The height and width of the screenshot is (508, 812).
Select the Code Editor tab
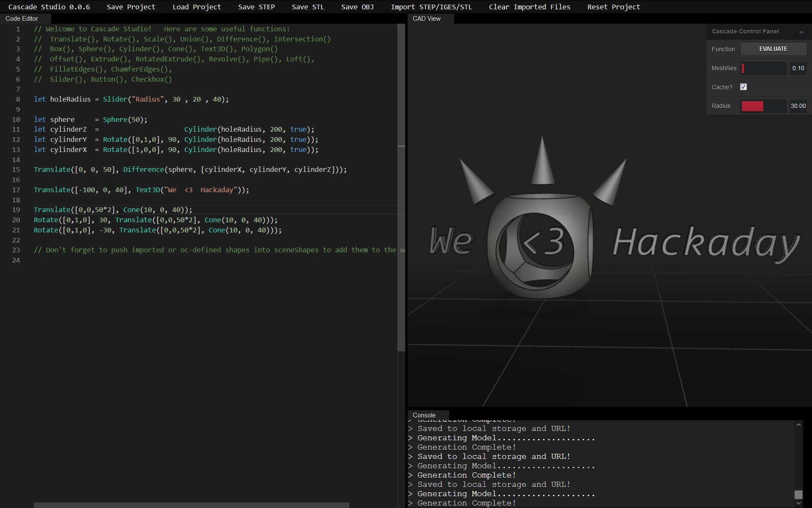(22, 19)
